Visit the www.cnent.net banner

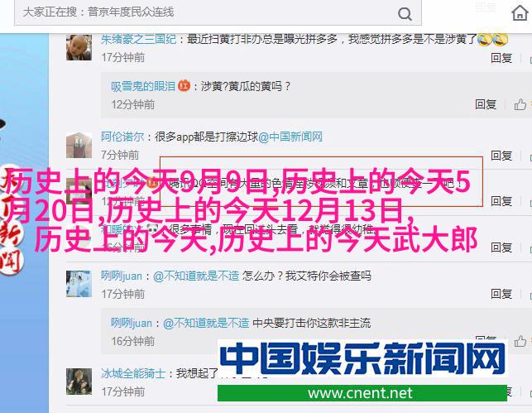click(362, 393)
